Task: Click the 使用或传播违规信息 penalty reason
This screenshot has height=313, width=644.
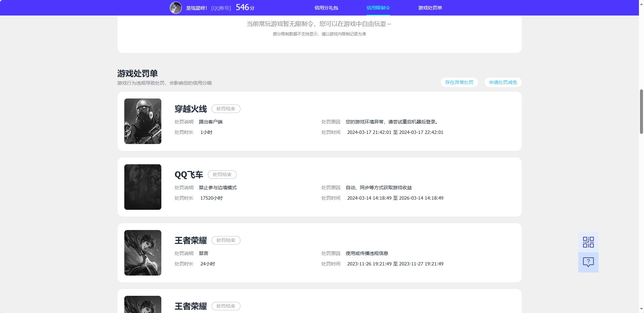Action: coord(367,253)
